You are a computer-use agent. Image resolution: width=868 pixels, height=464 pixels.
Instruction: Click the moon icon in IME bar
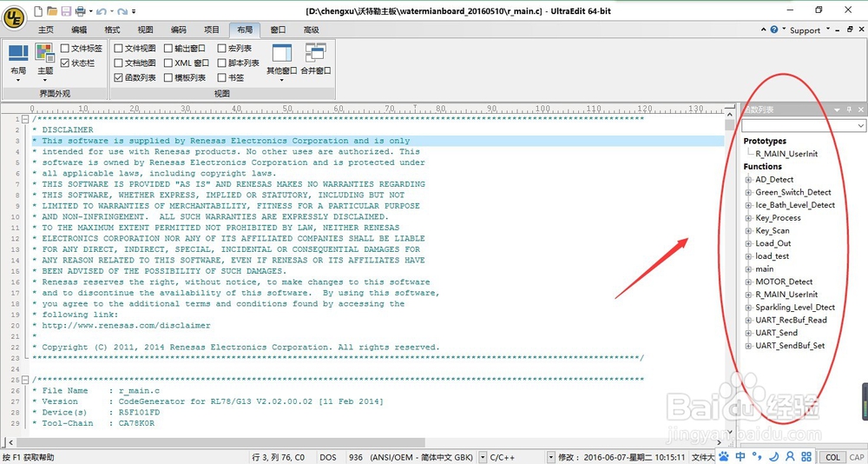point(774,457)
